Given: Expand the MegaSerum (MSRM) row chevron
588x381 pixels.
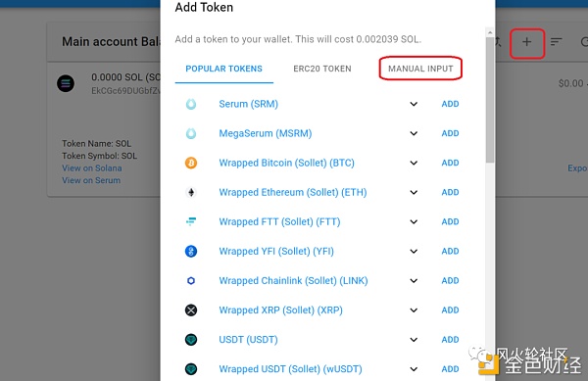Looking at the screenshot, I should [414, 133].
